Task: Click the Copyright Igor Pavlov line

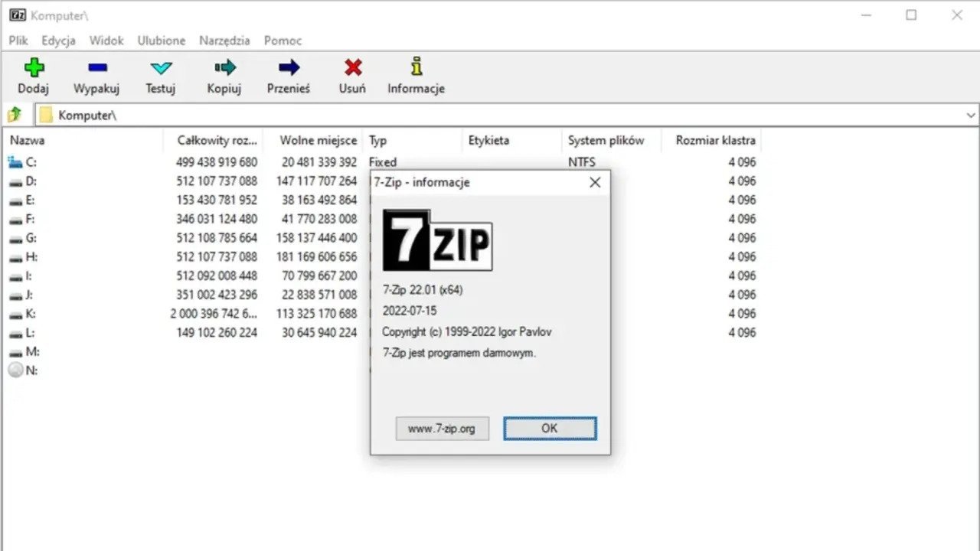Action: click(467, 332)
